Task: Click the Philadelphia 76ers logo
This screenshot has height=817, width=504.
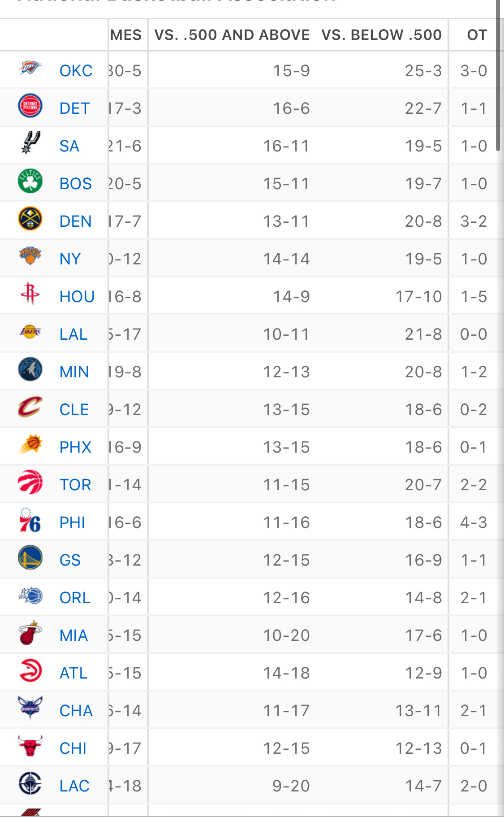Action: (30, 520)
